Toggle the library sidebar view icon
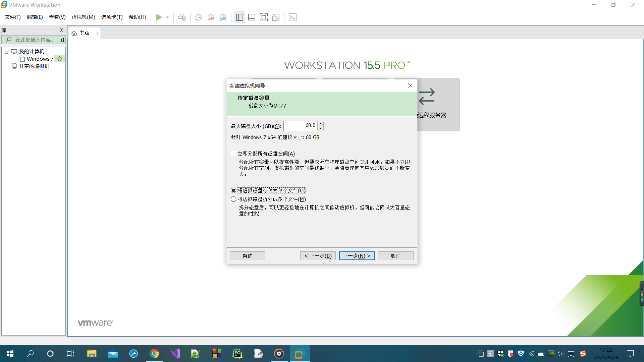 point(239,17)
